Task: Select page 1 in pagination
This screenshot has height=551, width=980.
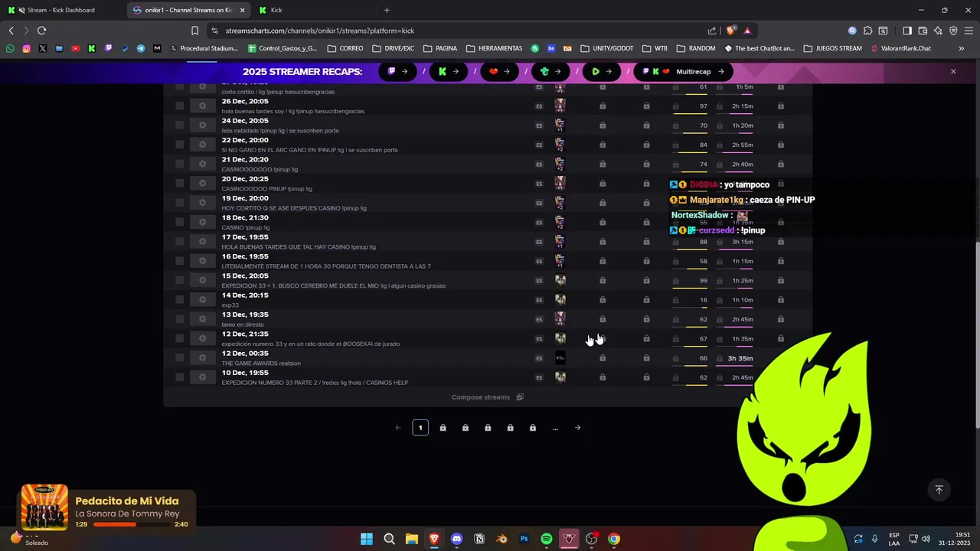Action: click(x=420, y=428)
